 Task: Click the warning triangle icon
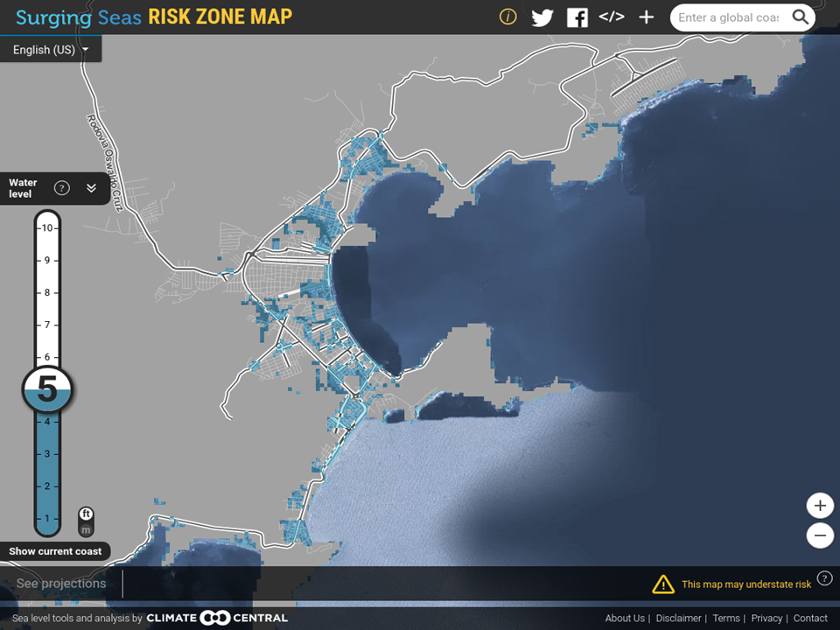663,584
